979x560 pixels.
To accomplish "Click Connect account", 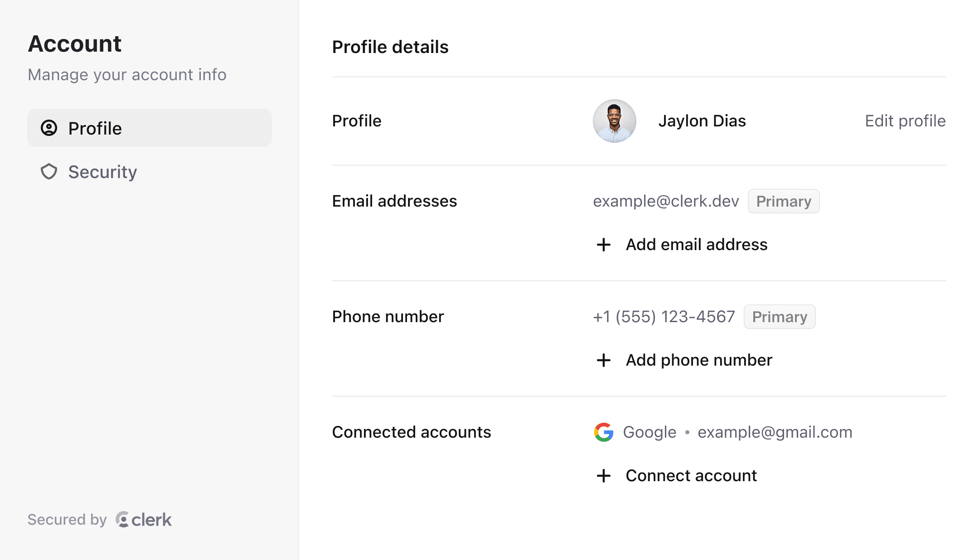I will 690,476.
